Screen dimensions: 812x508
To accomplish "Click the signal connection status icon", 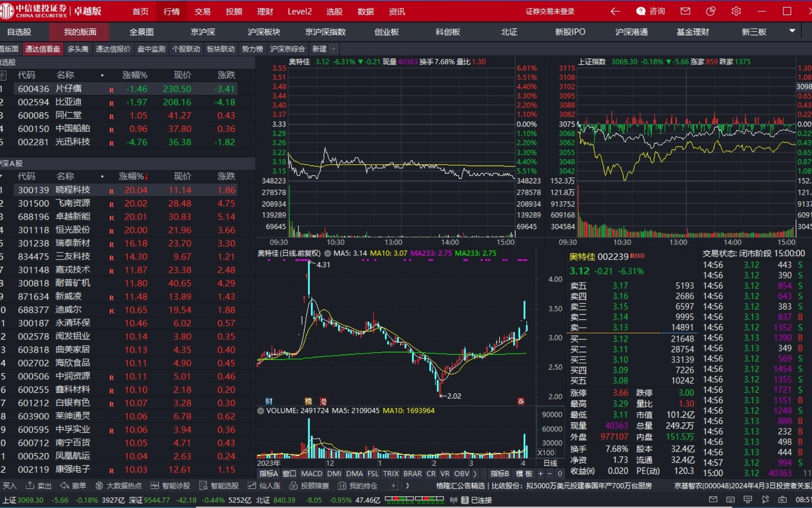I will (453, 500).
